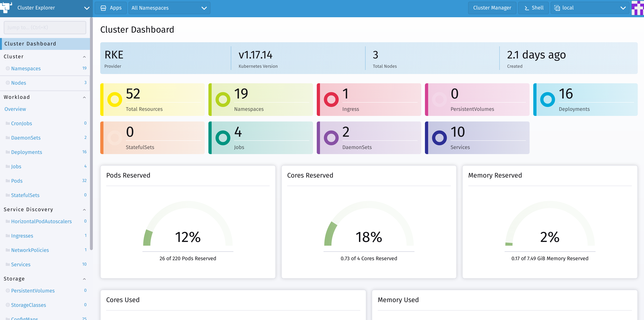Open the Shell button

pyautogui.click(x=533, y=8)
